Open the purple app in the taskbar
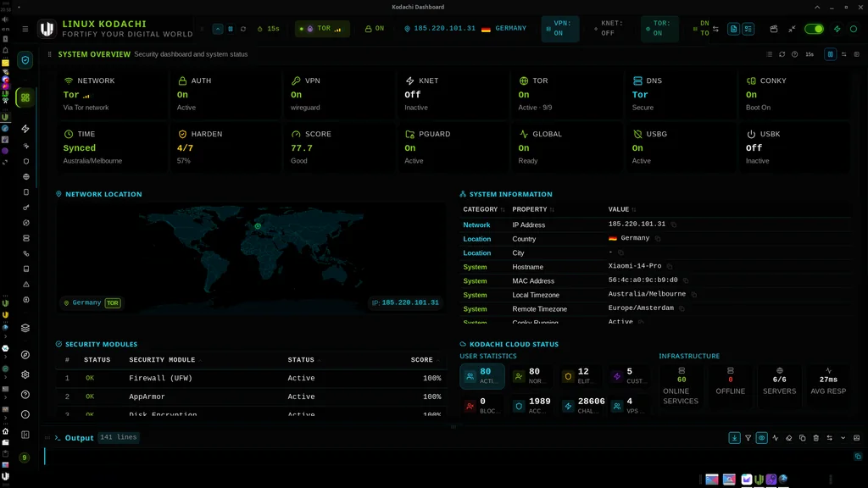Image resolution: width=868 pixels, height=488 pixels. tap(771, 480)
